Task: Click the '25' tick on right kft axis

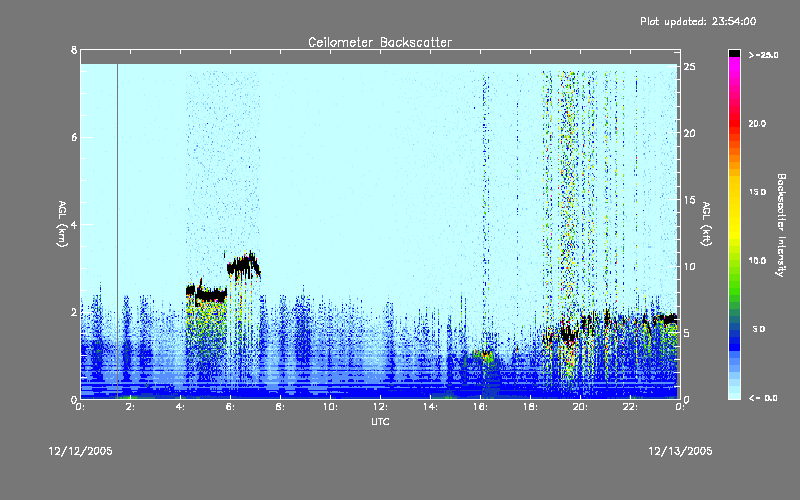Action: tap(689, 67)
